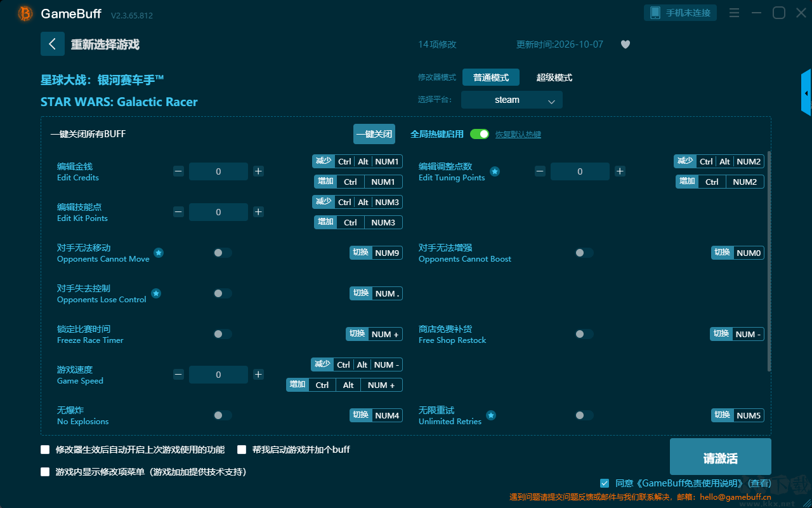The height and width of the screenshot is (508, 812).
Task: Click the star badge beside Unlimited Retries
Action: click(x=491, y=415)
